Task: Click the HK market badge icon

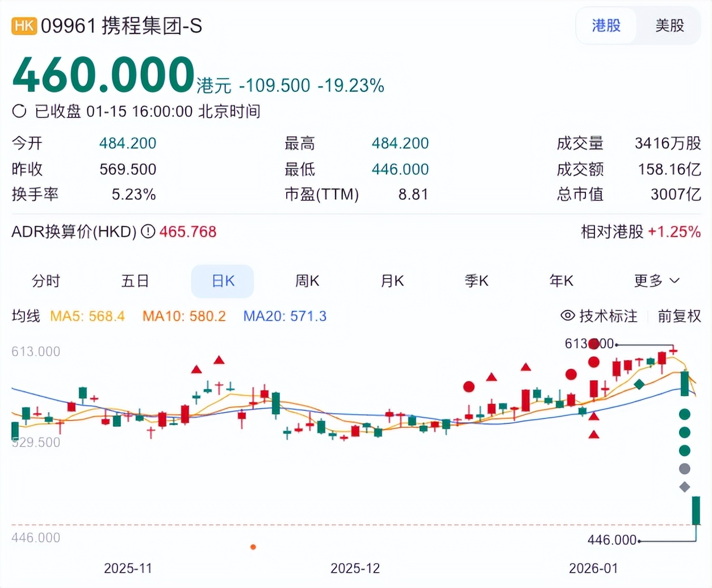Action: [x=24, y=26]
